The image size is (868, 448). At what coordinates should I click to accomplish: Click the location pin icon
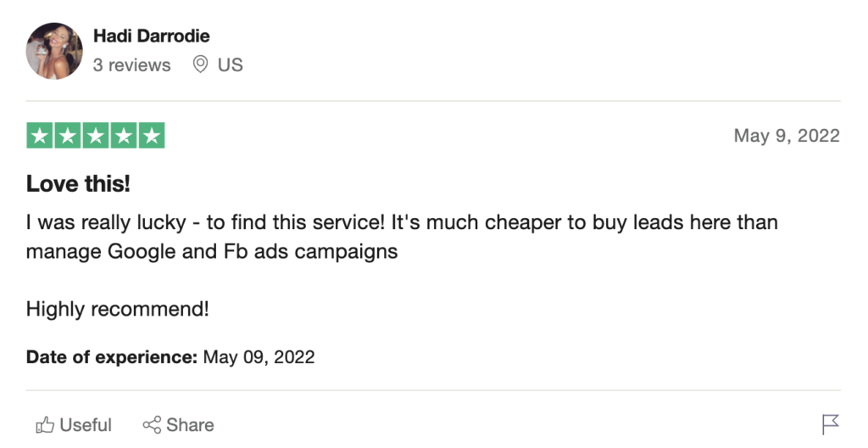pos(200,64)
